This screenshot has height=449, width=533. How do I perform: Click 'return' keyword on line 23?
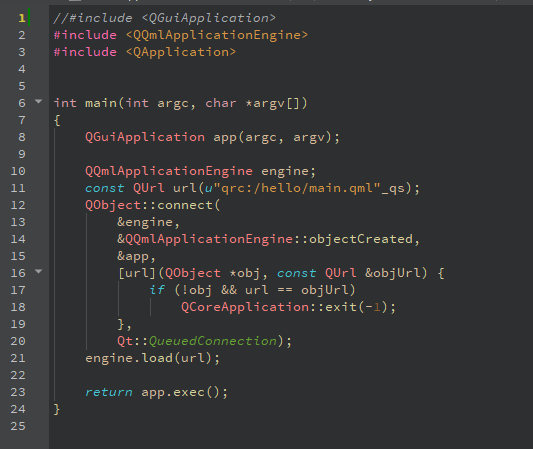(109, 392)
